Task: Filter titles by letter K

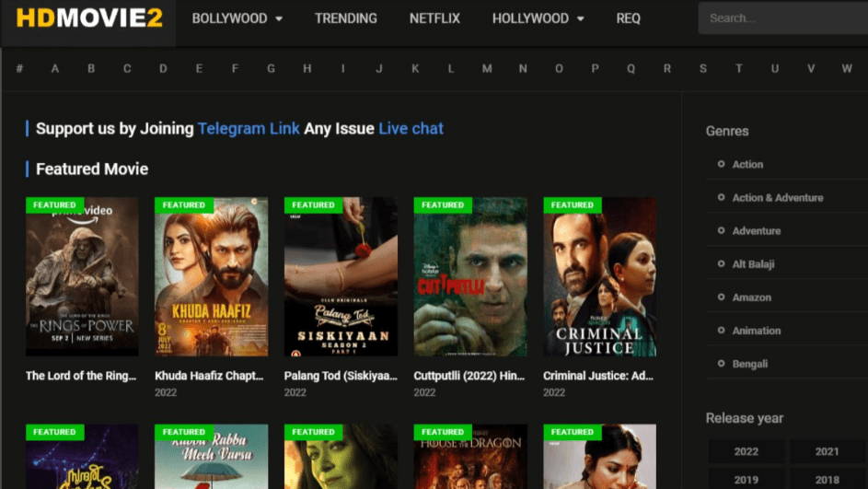Action: click(x=414, y=69)
